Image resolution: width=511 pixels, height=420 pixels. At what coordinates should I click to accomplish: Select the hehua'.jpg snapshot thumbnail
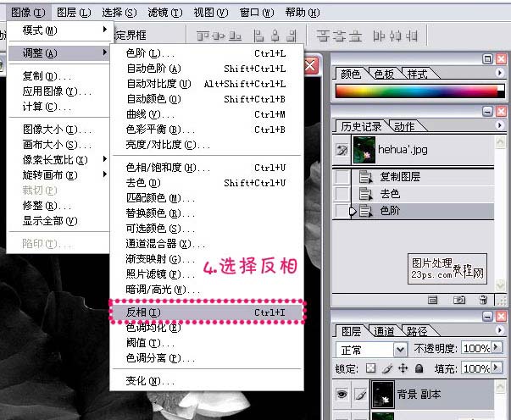click(364, 150)
